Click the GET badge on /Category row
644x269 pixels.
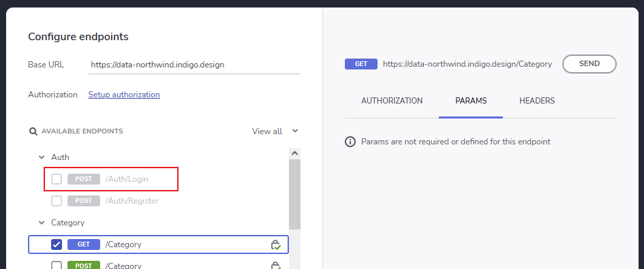pyautogui.click(x=84, y=244)
